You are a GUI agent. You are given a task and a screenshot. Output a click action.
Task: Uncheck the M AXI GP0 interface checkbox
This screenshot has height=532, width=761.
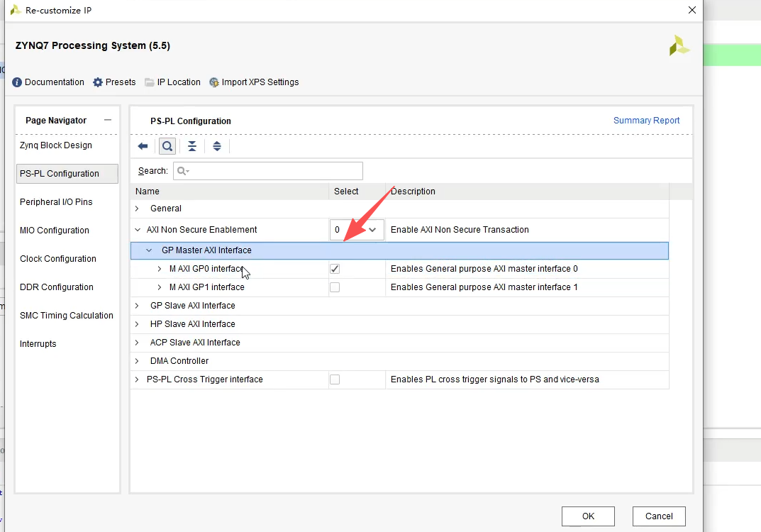(335, 268)
